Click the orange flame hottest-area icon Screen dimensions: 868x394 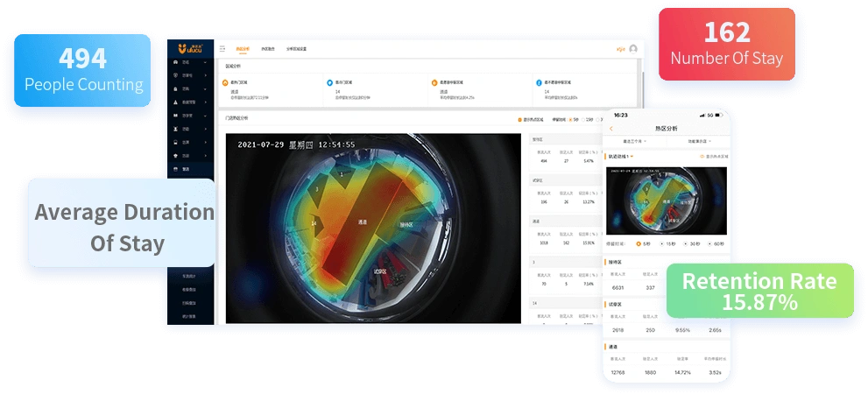coord(225,82)
